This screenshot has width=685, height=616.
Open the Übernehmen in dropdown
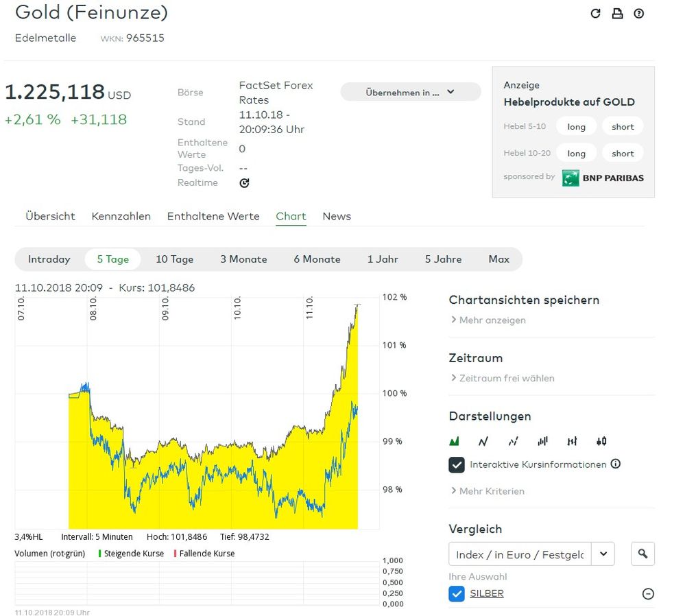pos(410,92)
